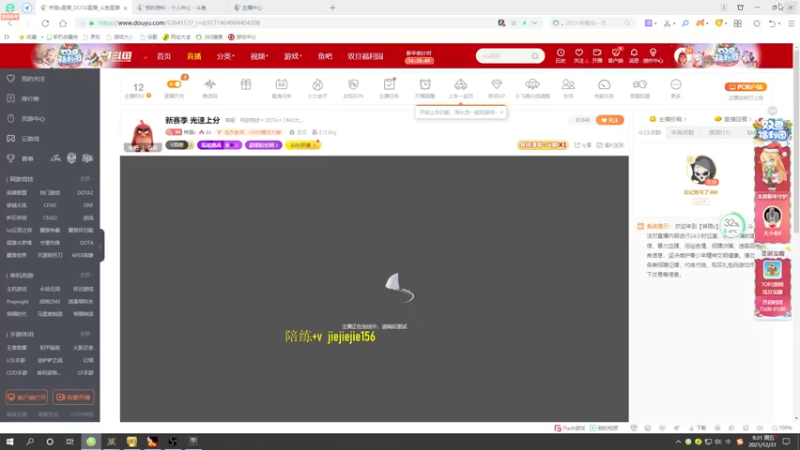Click the search magnifier icon in site header

coord(535,56)
